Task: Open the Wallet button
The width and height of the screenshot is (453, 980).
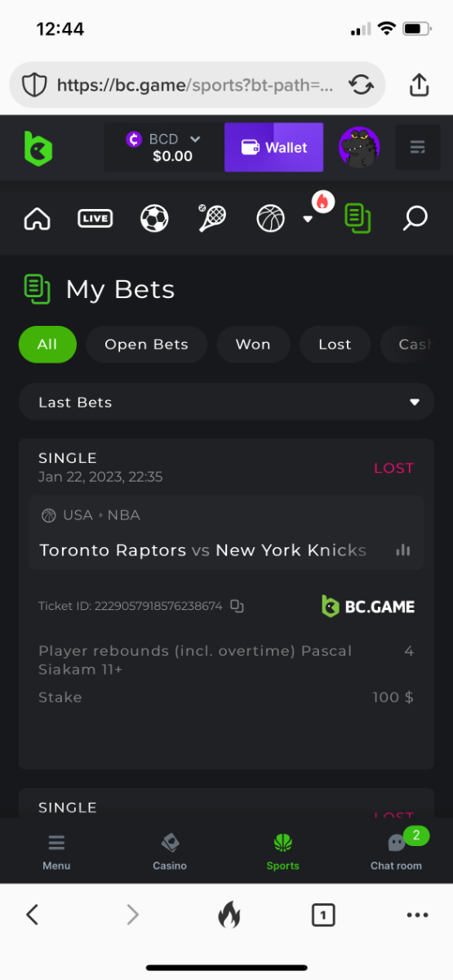Action: [x=274, y=148]
